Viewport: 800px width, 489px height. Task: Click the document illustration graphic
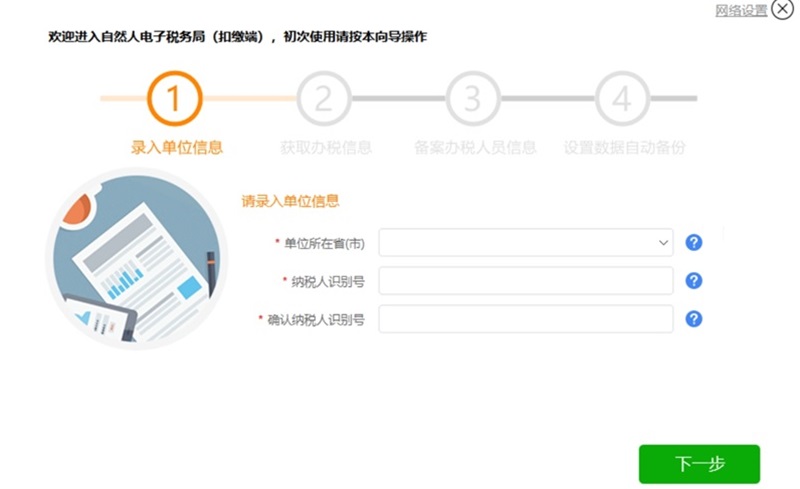[137, 259]
